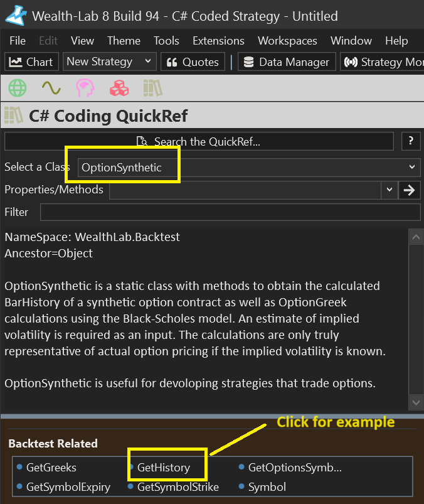Click the GetSymbolExpiry method link
Image resolution: width=424 pixels, height=504 pixels.
point(68,486)
